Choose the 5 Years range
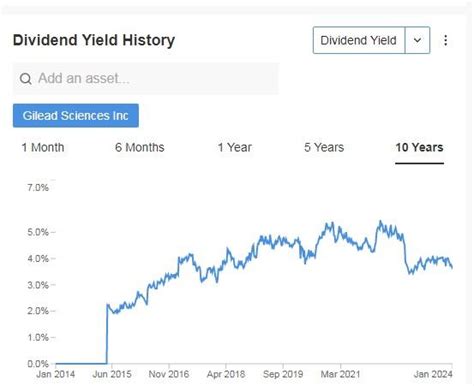 point(324,147)
